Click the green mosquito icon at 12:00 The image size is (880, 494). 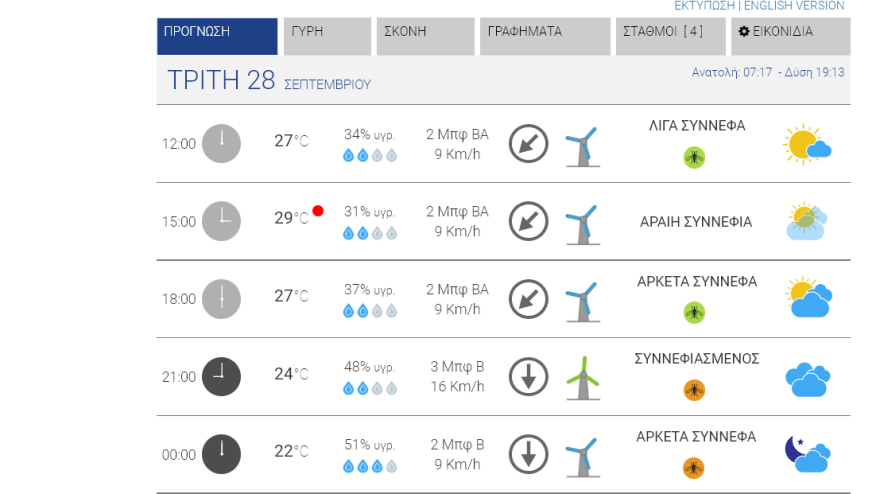(694, 157)
